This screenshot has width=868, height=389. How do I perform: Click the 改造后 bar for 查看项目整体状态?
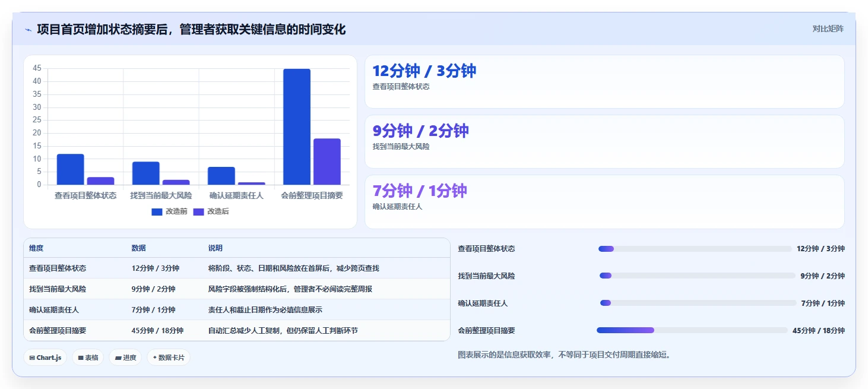(101, 181)
